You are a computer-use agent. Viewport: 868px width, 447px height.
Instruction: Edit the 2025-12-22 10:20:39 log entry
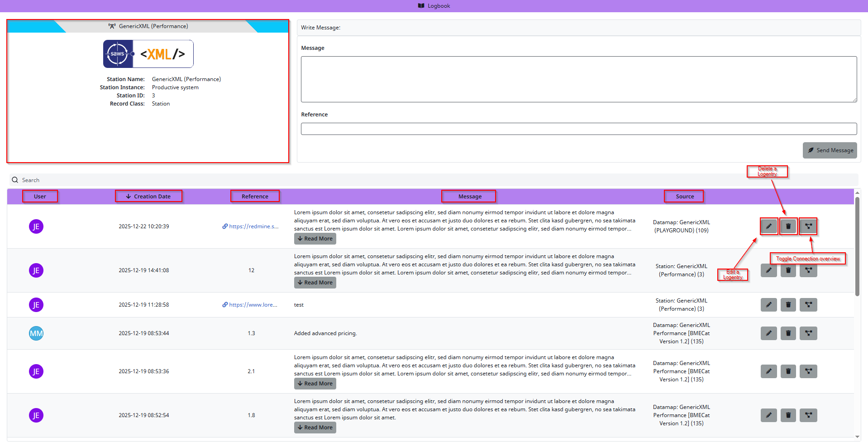768,226
